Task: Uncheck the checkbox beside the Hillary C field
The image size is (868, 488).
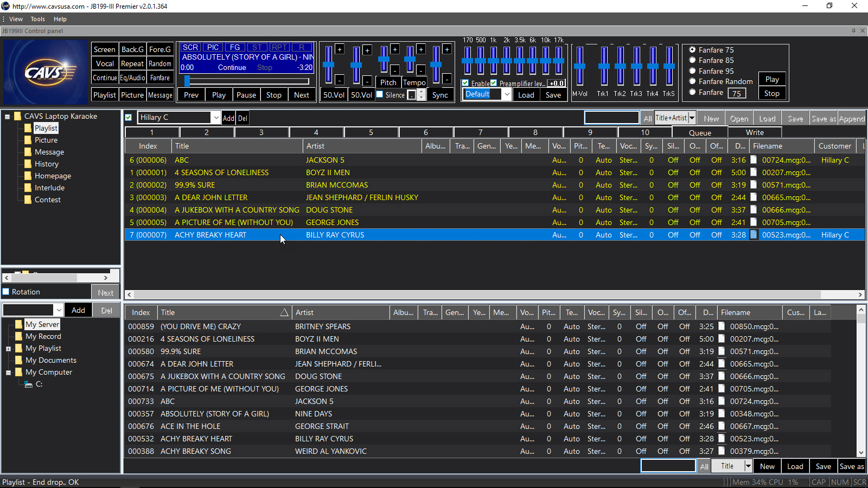Action: pos(129,118)
